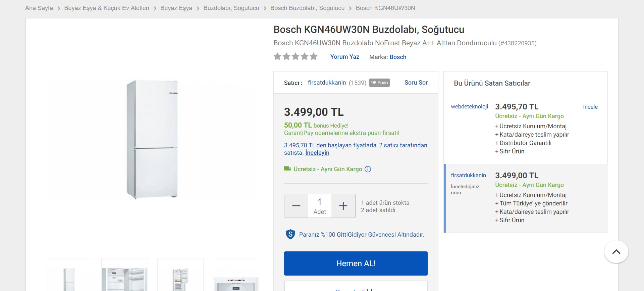Viewport: 644px width, 291px height.
Task: Click the GittiGidiyor shield guarantee icon
Action: point(290,234)
